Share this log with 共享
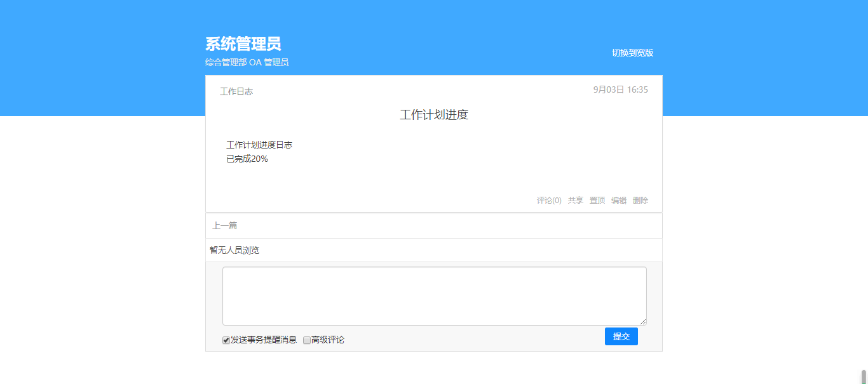This screenshot has height=384, width=868. pyautogui.click(x=575, y=201)
